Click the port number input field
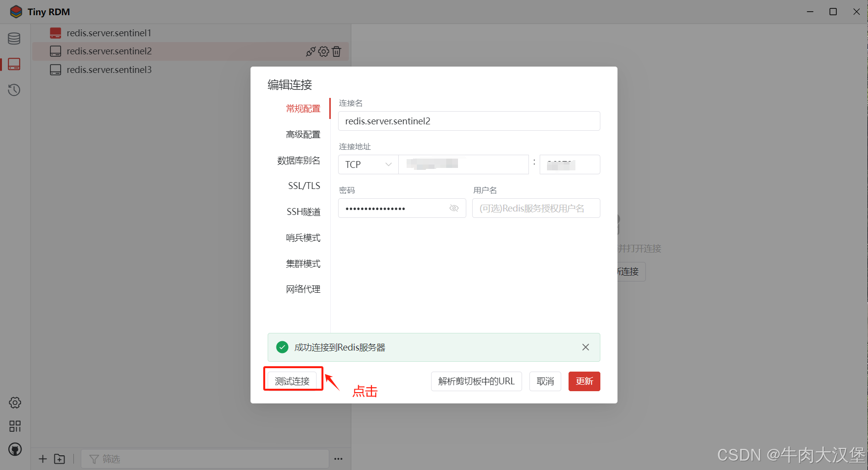 click(570, 164)
